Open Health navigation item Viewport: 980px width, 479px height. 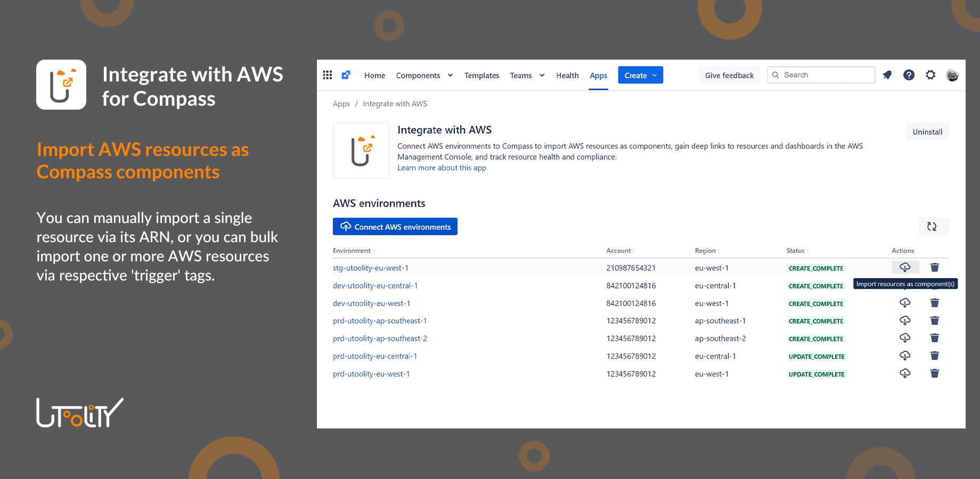567,76
